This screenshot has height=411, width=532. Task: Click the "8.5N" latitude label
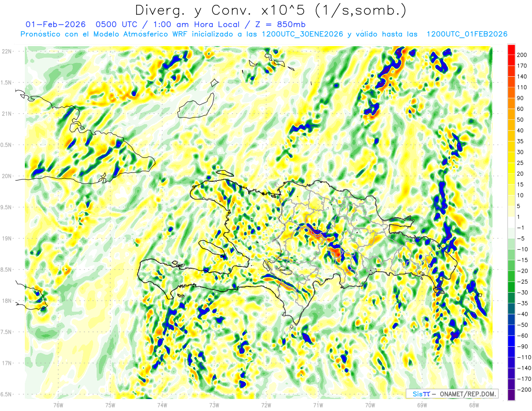(6, 270)
